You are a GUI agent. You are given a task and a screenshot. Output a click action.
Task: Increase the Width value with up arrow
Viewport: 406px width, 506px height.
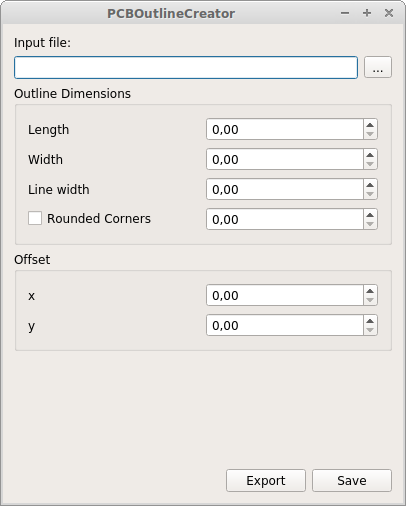coord(370,154)
